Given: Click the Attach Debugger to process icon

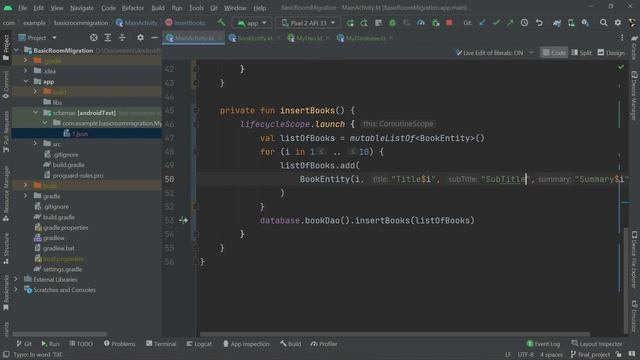Looking at the screenshot, I should (x=435, y=23).
